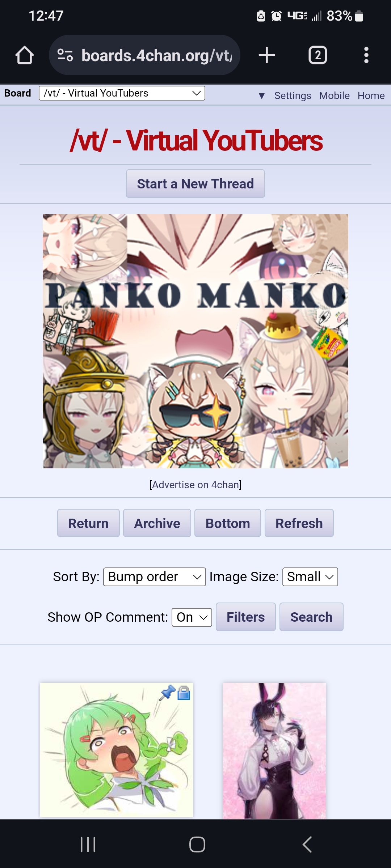391x868 pixels.
Task: Open Image Size Small dropdown
Action: 310,577
